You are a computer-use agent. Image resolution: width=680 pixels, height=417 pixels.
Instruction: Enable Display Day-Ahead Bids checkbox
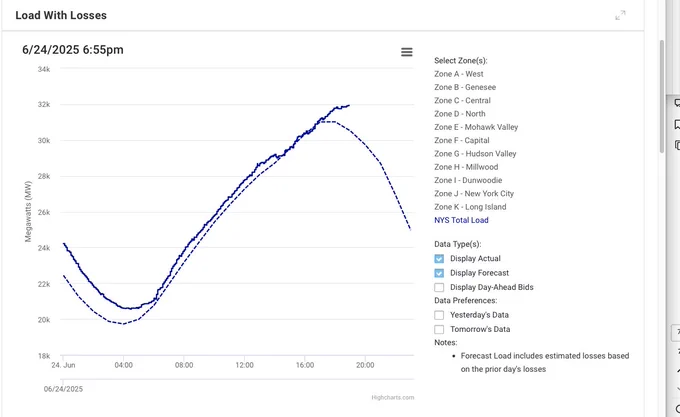pyautogui.click(x=439, y=287)
